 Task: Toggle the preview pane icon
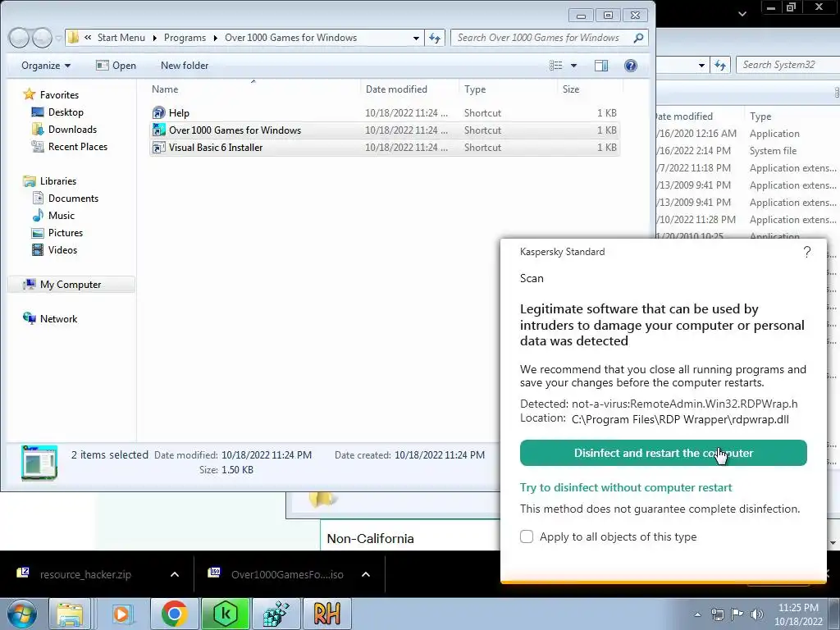tap(601, 66)
